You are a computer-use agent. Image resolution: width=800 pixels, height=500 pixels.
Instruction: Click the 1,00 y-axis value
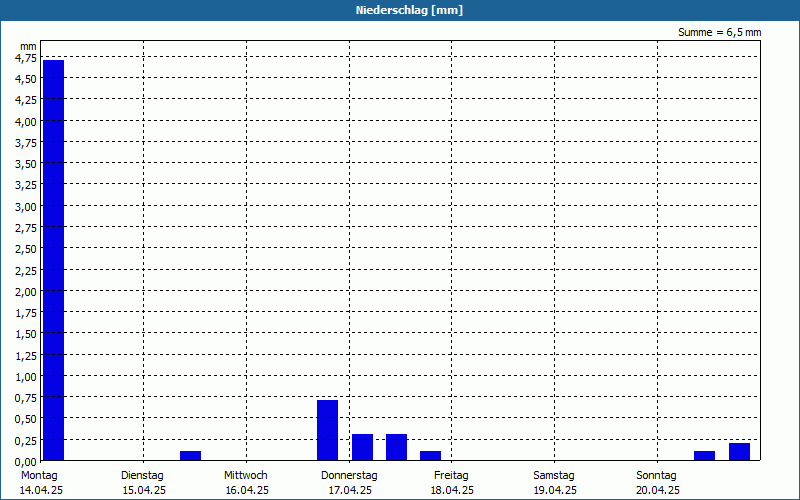(x=26, y=377)
